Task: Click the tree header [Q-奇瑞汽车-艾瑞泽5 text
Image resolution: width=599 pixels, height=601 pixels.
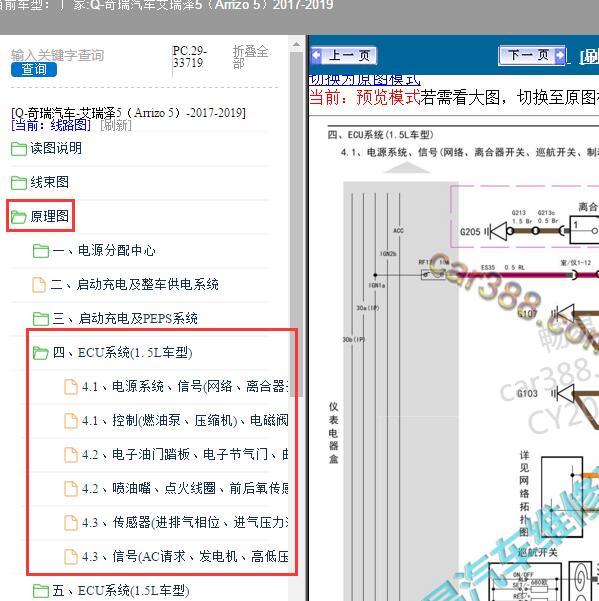Action: [x=128, y=113]
